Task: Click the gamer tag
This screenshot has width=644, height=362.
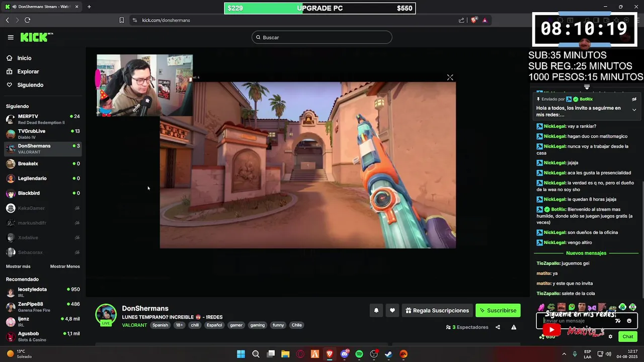Action: 236,325
